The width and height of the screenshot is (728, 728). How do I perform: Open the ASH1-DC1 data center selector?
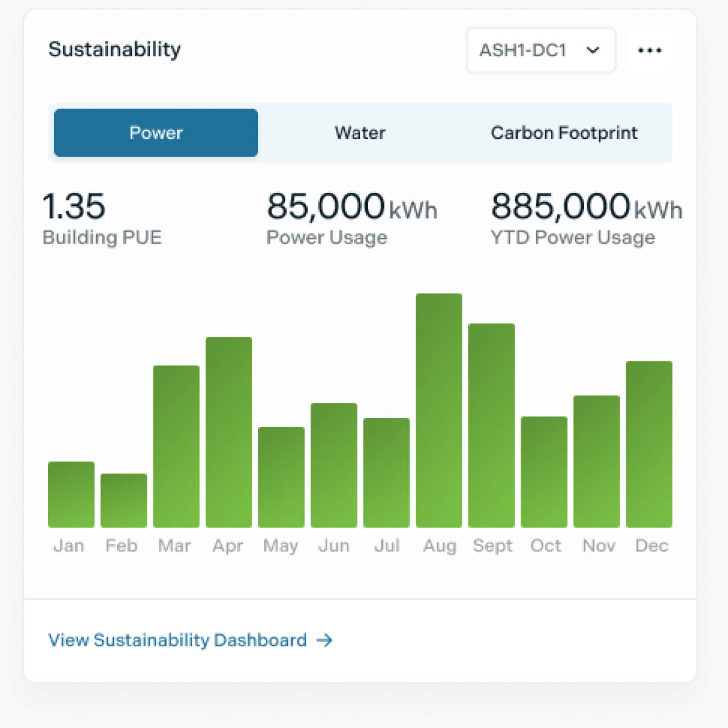[523, 50]
